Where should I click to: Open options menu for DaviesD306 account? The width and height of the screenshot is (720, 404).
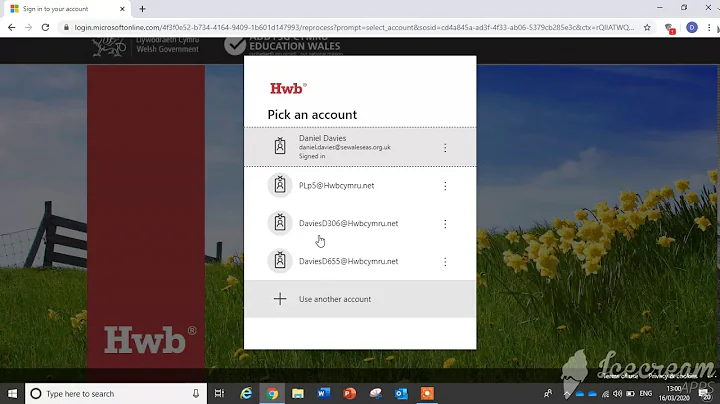point(445,224)
